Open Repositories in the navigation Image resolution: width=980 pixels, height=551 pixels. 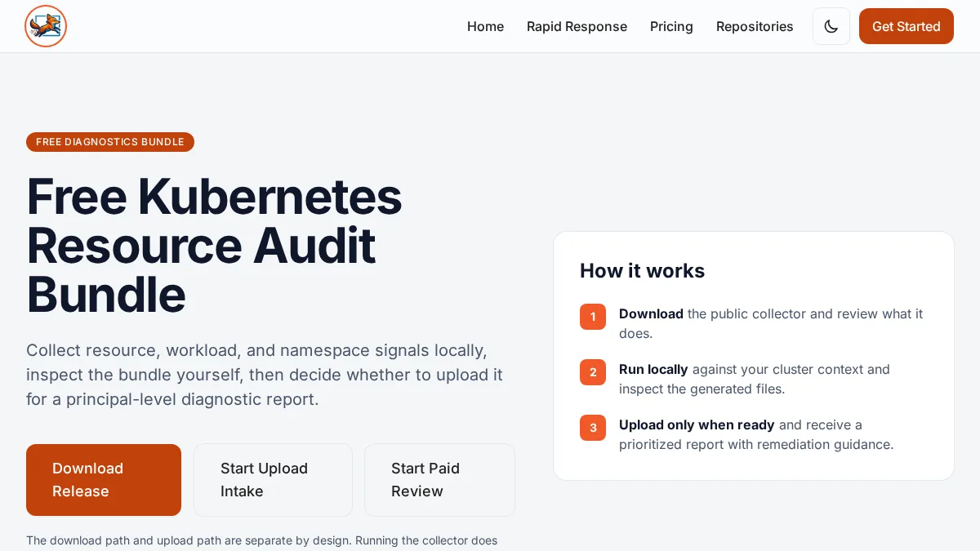(755, 26)
